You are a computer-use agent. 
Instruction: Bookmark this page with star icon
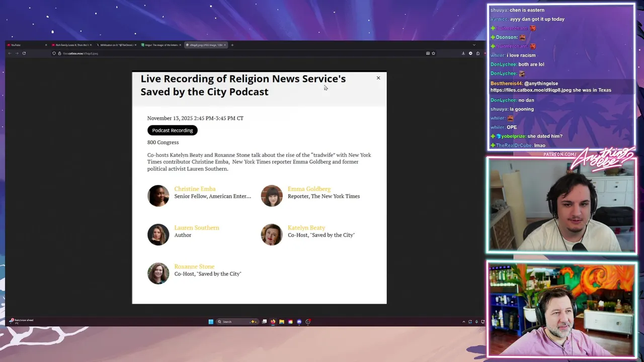pos(433,53)
